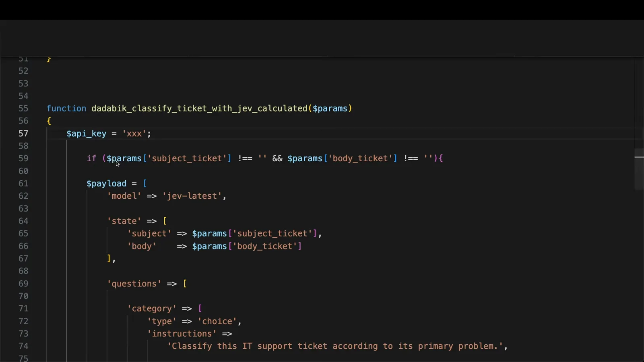Click the 'instructions' key

click(182, 333)
